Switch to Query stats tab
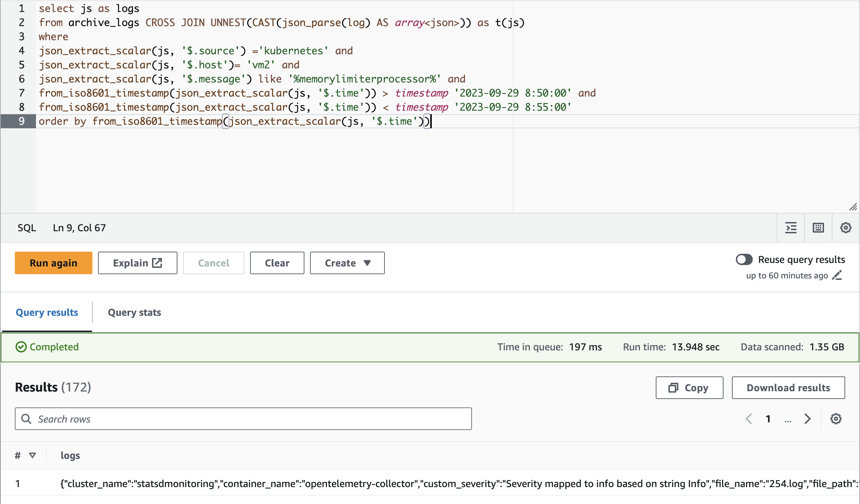This screenshot has height=504, width=860. point(134,312)
